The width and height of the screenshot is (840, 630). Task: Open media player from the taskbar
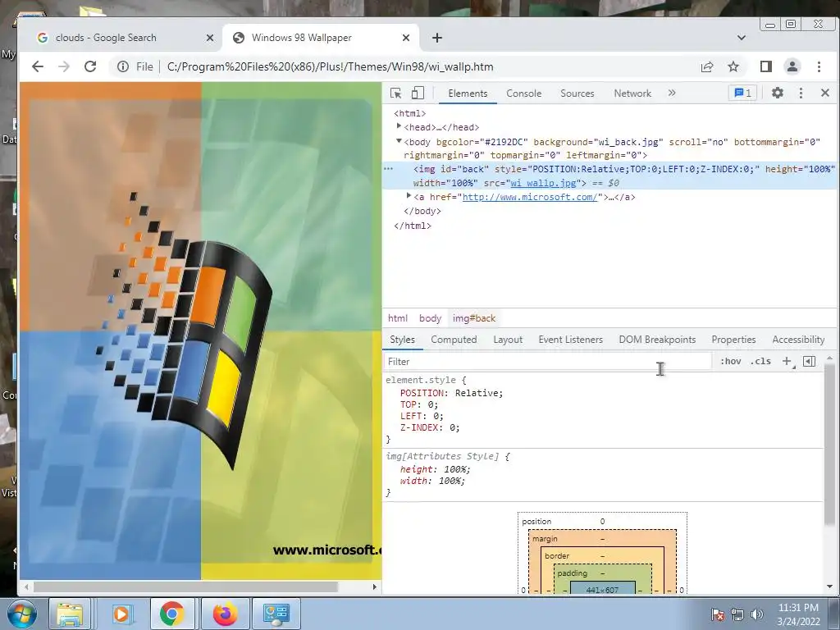[121, 614]
